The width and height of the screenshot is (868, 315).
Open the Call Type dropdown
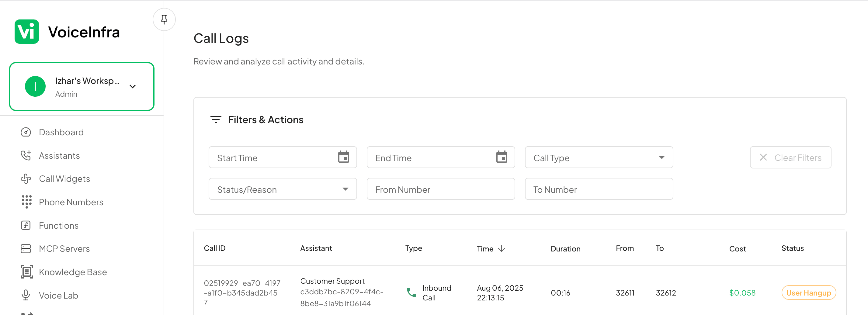coord(599,157)
